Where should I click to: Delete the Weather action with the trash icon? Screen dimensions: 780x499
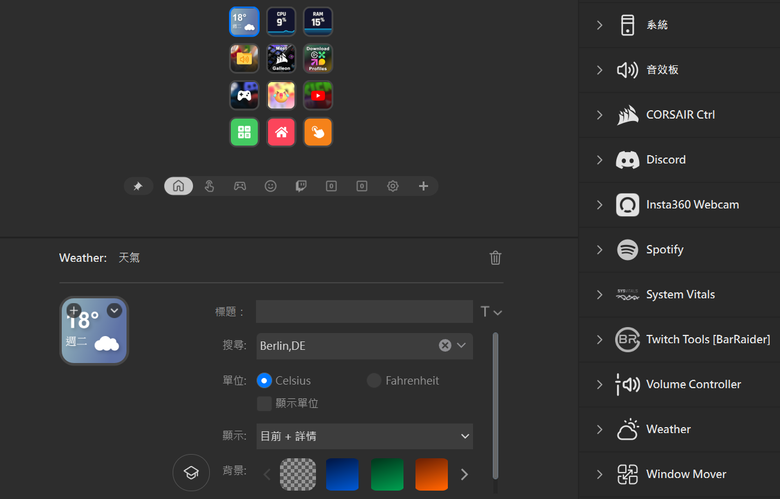point(495,258)
